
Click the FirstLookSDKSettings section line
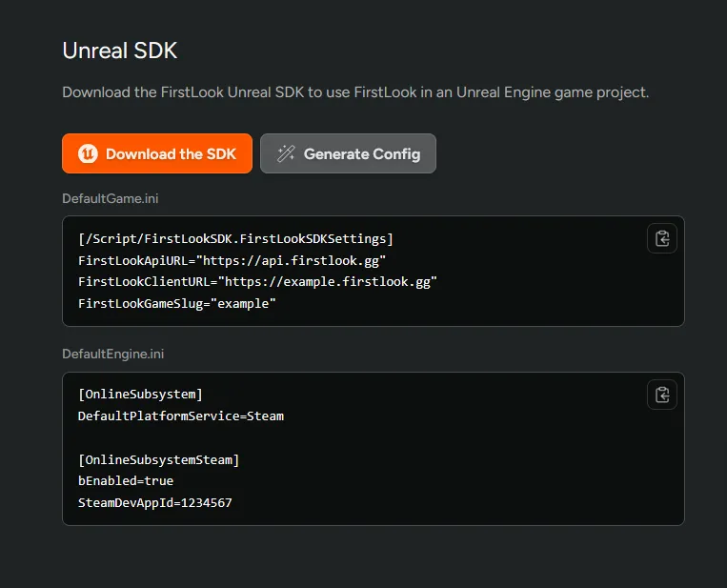point(235,239)
